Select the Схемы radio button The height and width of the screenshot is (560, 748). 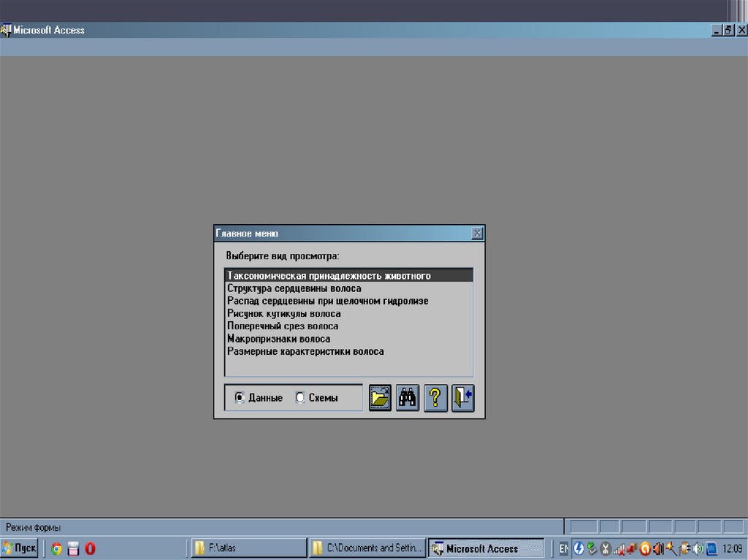[x=300, y=397]
